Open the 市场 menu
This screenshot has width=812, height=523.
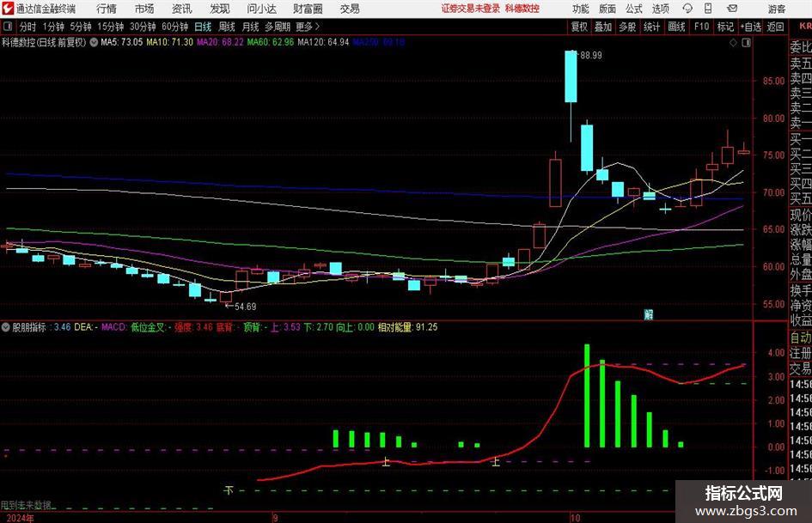tap(144, 9)
